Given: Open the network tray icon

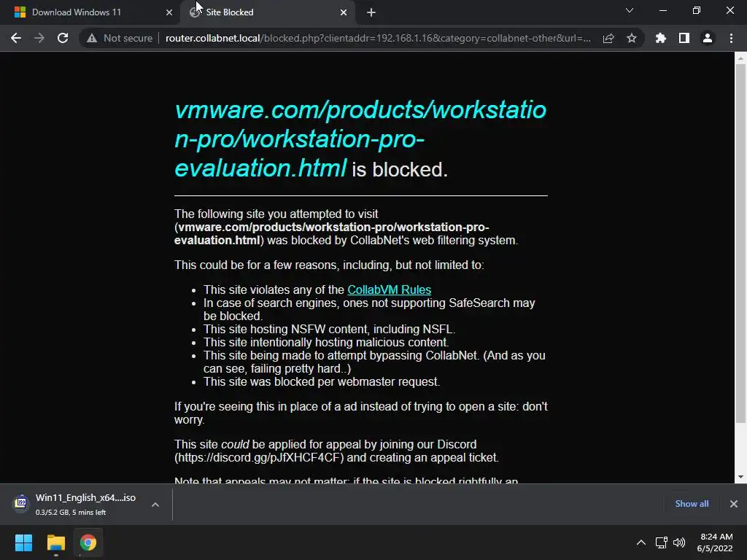Looking at the screenshot, I should (x=661, y=542).
